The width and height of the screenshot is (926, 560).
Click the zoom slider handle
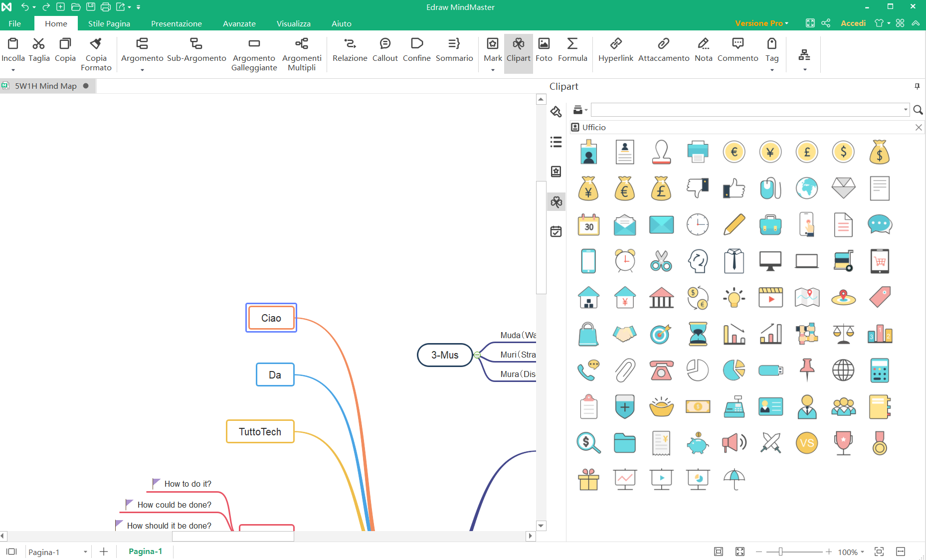tap(780, 552)
